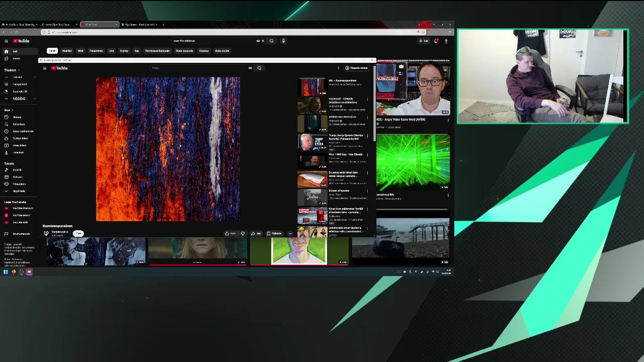The height and width of the screenshot is (362, 644).
Task: Open the three-dot settings menu beside sign-in button
Action: coord(338,68)
